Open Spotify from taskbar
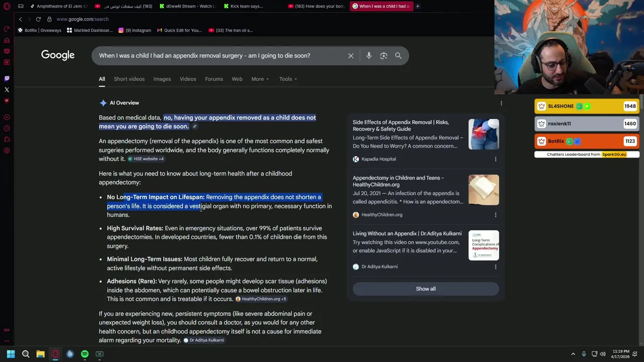Viewport: 644px width, 362px height. coord(85,354)
